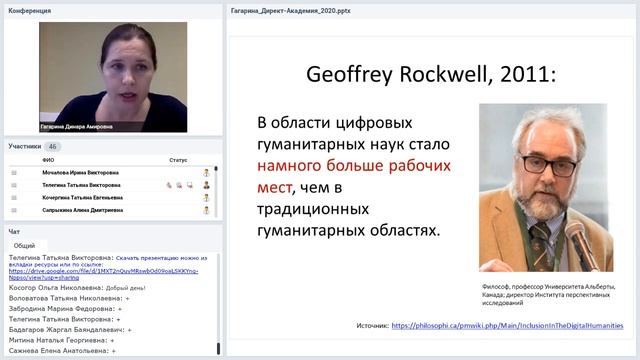Click the Конференция panel title
Screen dimensions: 640x360
(x=30, y=11)
